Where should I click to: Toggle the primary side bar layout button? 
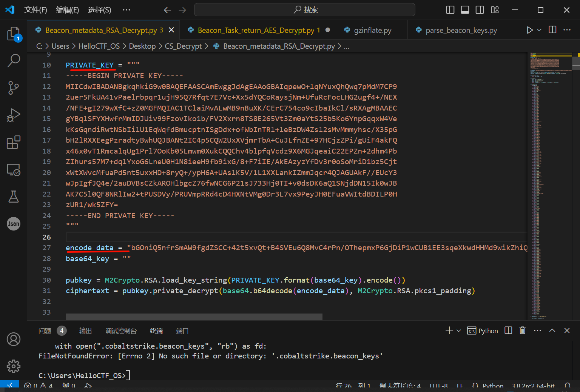(x=450, y=10)
